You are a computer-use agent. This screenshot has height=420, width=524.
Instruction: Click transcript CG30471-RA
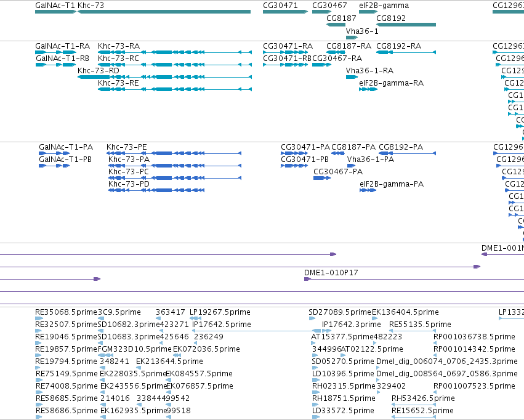(x=285, y=52)
